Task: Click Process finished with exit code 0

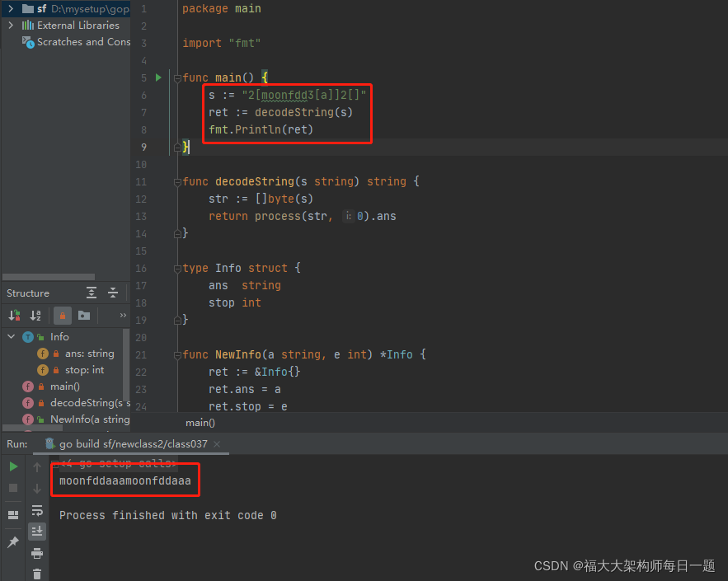Action: [167, 516]
